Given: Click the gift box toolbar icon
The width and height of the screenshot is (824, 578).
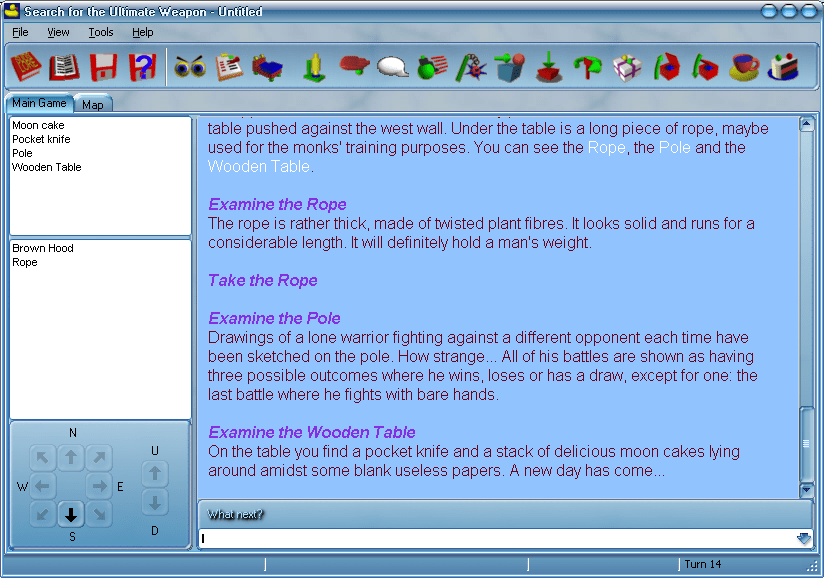Looking at the screenshot, I should [627, 67].
